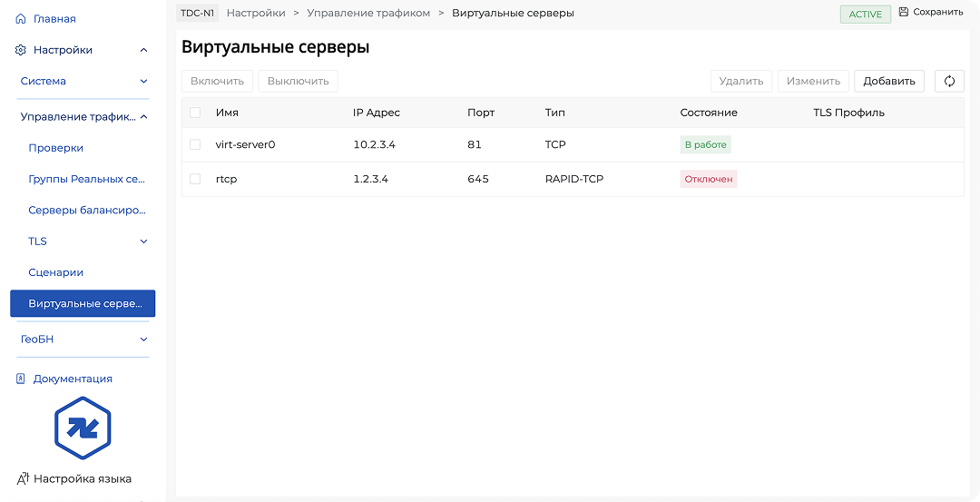Click the Документация book icon

[x=21, y=379]
